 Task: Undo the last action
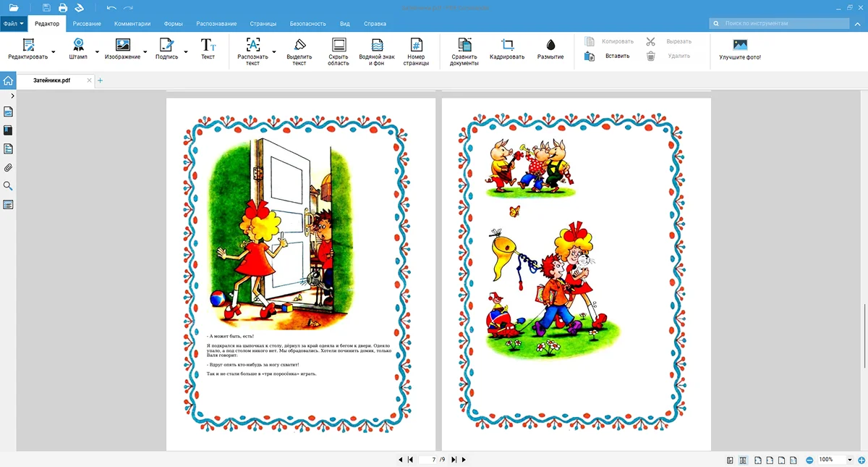(x=111, y=7)
